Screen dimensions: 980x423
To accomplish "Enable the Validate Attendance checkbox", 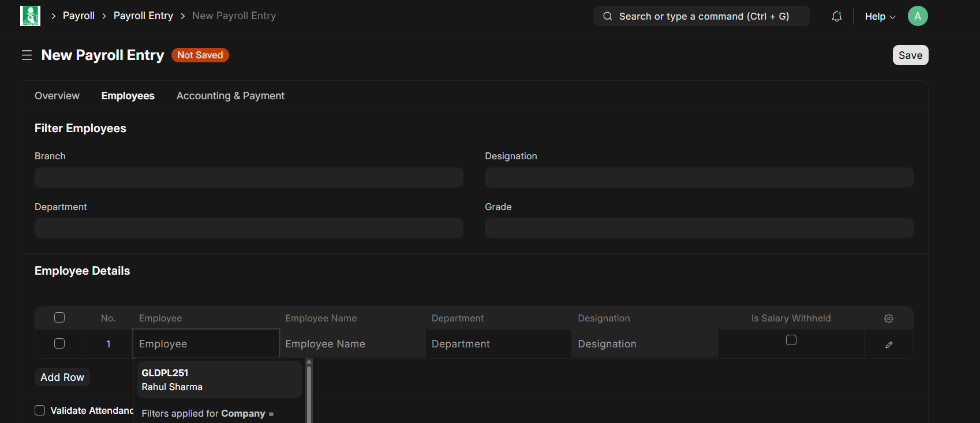I will [x=40, y=410].
